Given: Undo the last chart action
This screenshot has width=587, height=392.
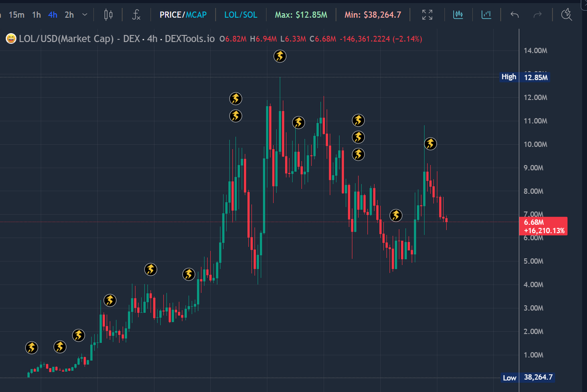Looking at the screenshot, I should coord(515,15).
